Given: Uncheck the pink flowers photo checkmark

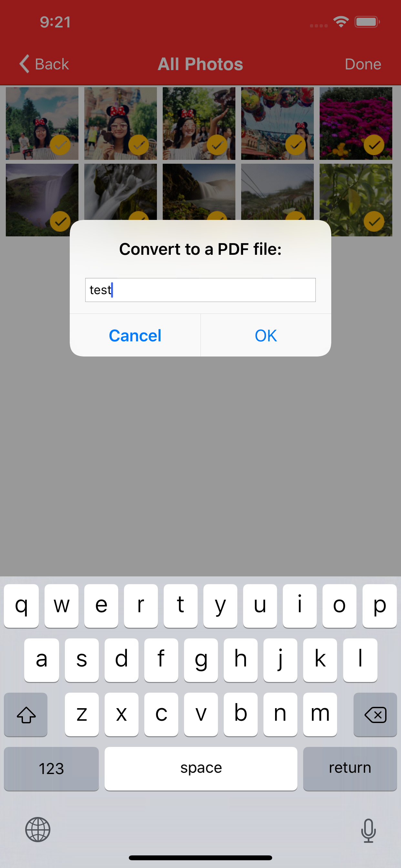Looking at the screenshot, I should [374, 145].
